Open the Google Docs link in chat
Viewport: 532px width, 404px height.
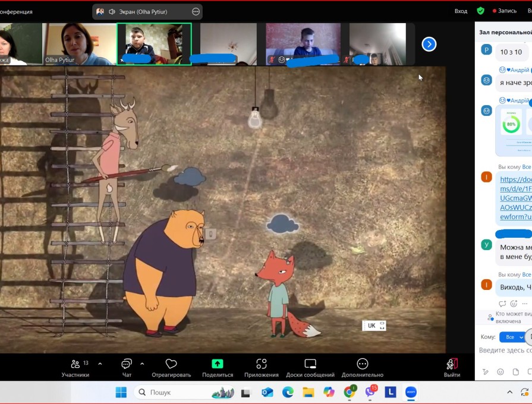(x=516, y=198)
